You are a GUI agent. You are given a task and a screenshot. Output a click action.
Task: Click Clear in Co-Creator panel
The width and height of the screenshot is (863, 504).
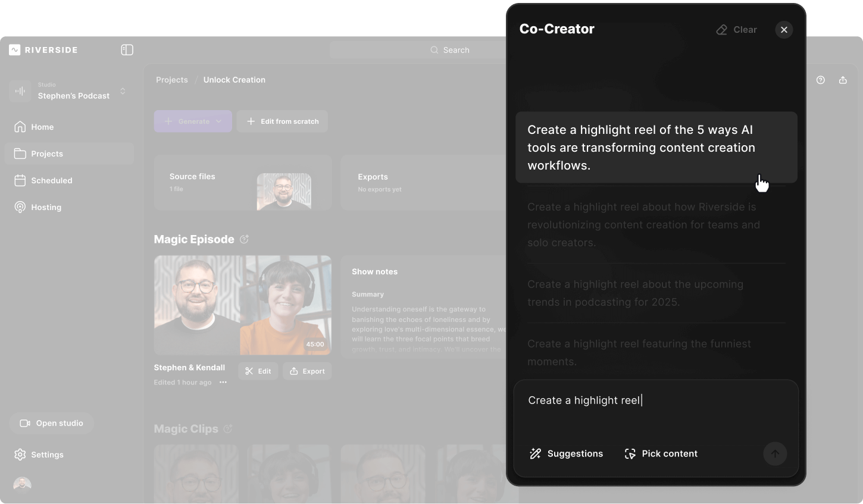click(737, 30)
